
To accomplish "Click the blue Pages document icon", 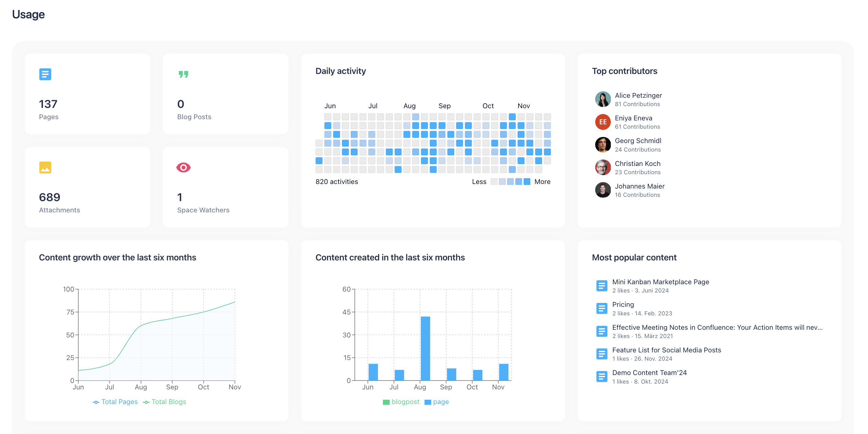I will point(45,74).
